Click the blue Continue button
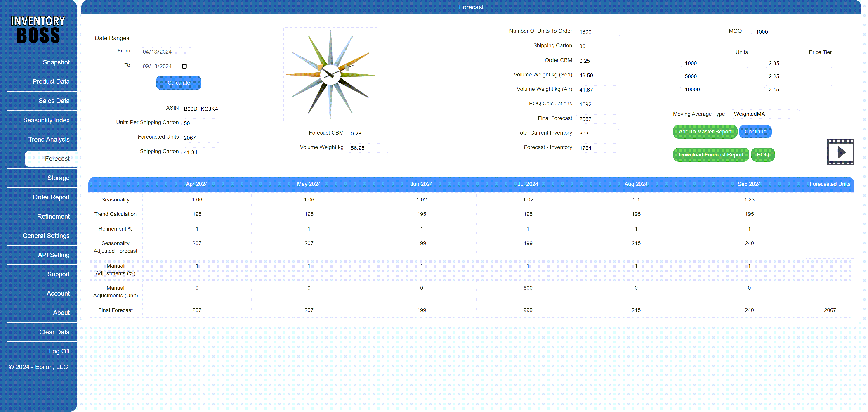This screenshot has width=868, height=412. tap(755, 132)
